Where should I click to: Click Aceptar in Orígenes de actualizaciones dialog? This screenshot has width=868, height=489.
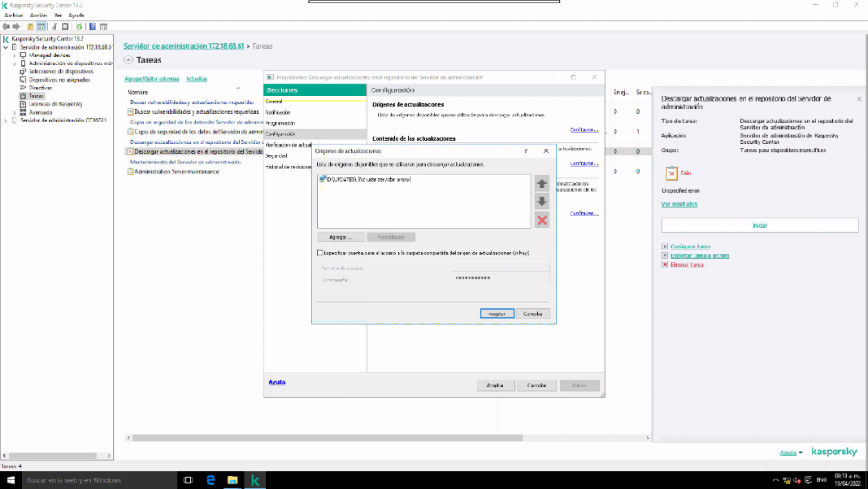[496, 314]
